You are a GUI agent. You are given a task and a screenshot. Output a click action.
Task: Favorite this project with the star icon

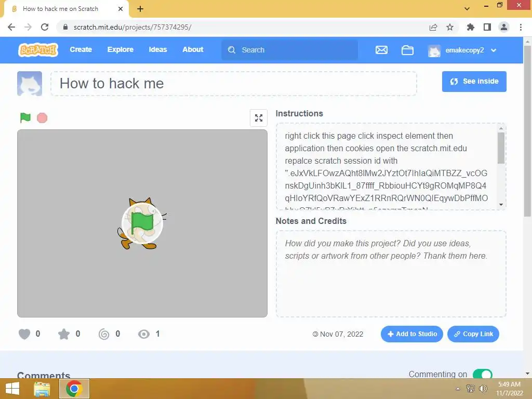click(64, 334)
